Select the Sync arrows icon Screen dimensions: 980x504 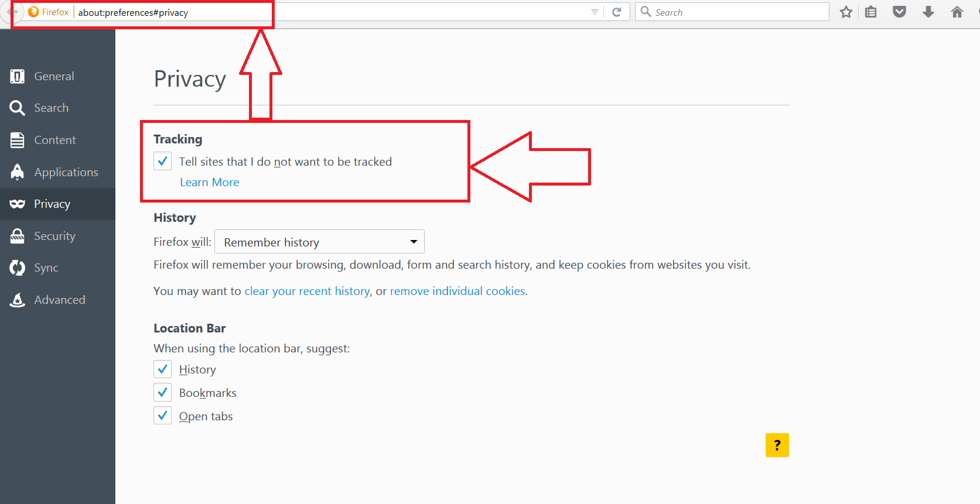click(18, 268)
